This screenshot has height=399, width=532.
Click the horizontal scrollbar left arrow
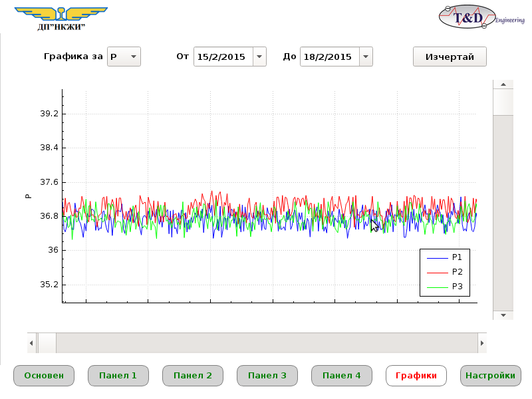(x=31, y=343)
